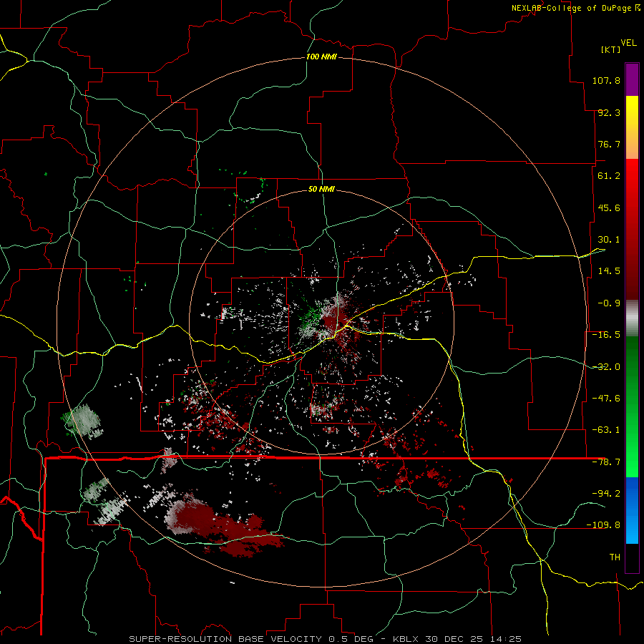Select the 61.2 scale value
644x644 pixels.
(x=609, y=176)
